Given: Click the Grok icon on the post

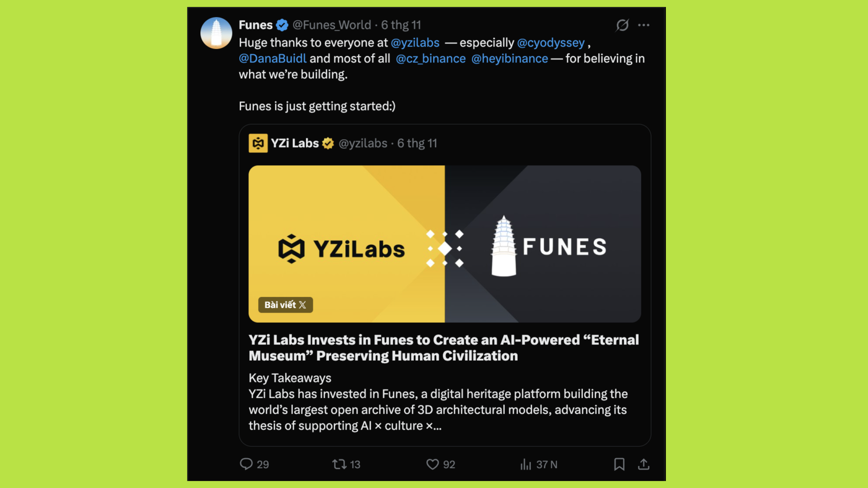Looking at the screenshot, I should (622, 25).
